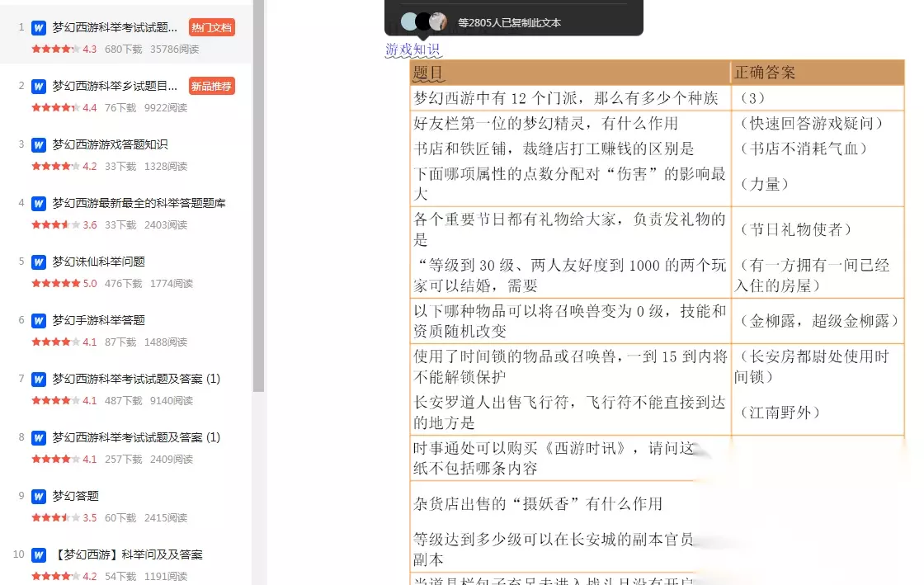Click answer （力量）
The width and height of the screenshot is (924, 585).
pos(764,184)
